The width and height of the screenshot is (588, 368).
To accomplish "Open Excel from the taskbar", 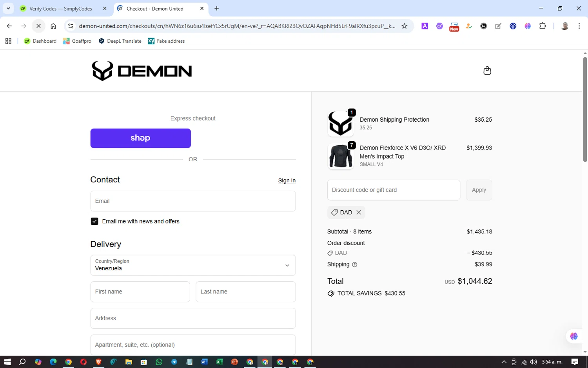I will 219,362.
